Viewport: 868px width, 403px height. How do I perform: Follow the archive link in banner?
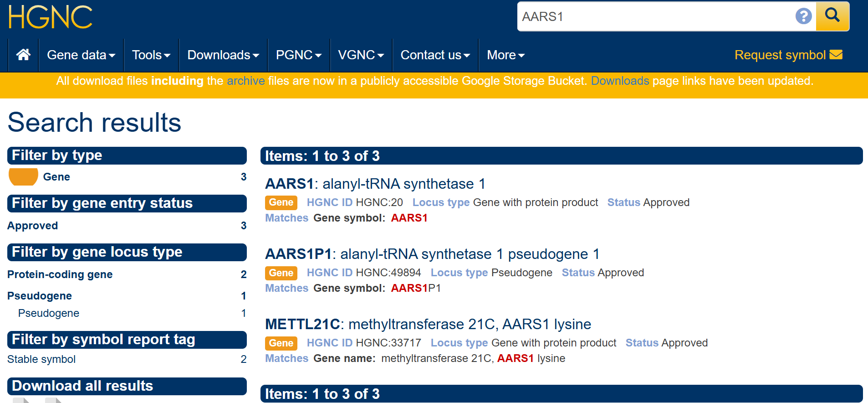pyautogui.click(x=246, y=81)
